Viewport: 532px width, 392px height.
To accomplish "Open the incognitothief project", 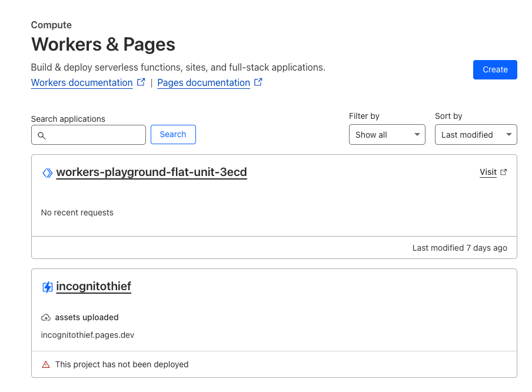I will (94, 287).
